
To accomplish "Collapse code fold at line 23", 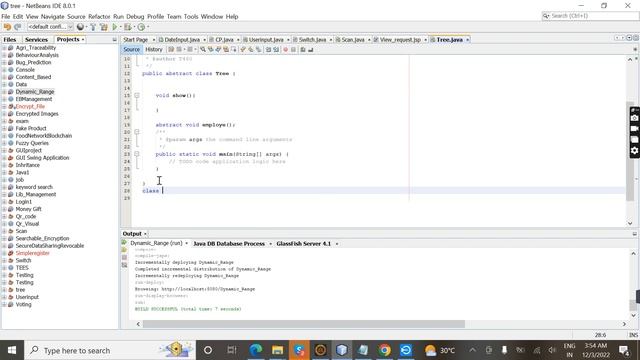I will (x=137, y=154).
